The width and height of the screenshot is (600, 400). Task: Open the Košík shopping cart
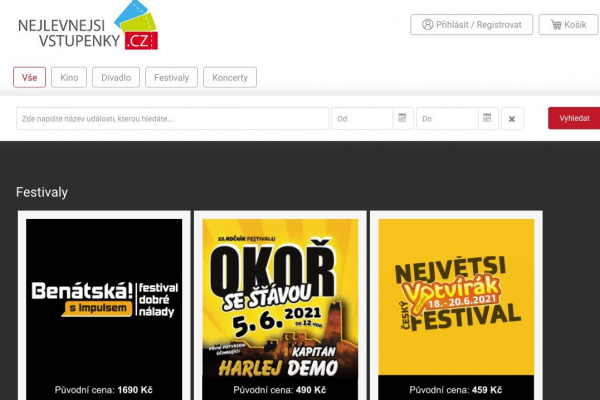568,25
